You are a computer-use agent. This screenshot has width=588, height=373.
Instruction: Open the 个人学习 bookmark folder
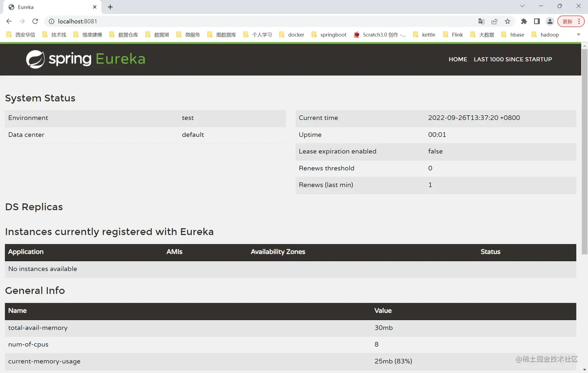pos(257,35)
